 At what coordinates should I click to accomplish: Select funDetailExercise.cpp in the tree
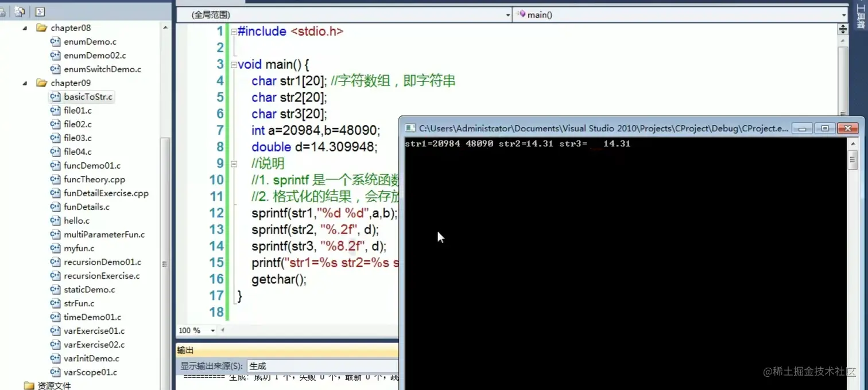tap(106, 193)
